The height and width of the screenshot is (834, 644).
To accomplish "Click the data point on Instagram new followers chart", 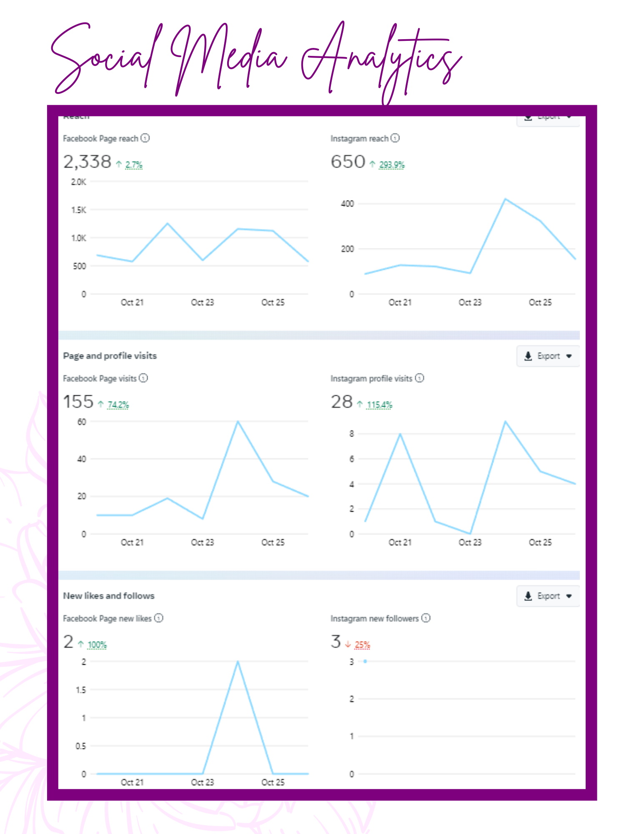I will click(365, 661).
